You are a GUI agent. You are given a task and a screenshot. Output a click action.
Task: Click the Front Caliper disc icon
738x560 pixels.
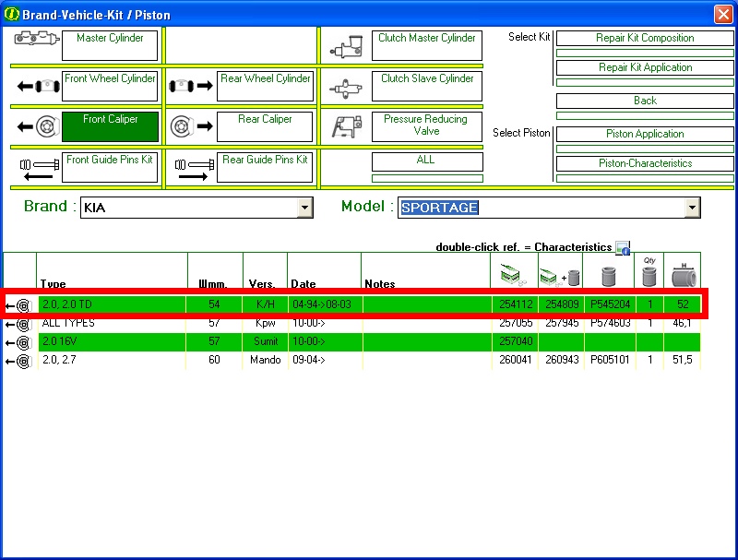[35, 126]
